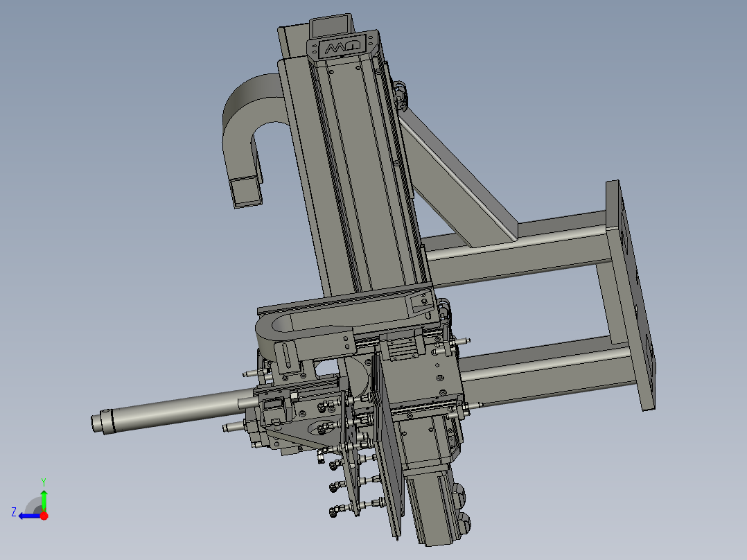The height and width of the screenshot is (560, 747).
Task: Click the green Y axis of the triad
Action: [44, 500]
